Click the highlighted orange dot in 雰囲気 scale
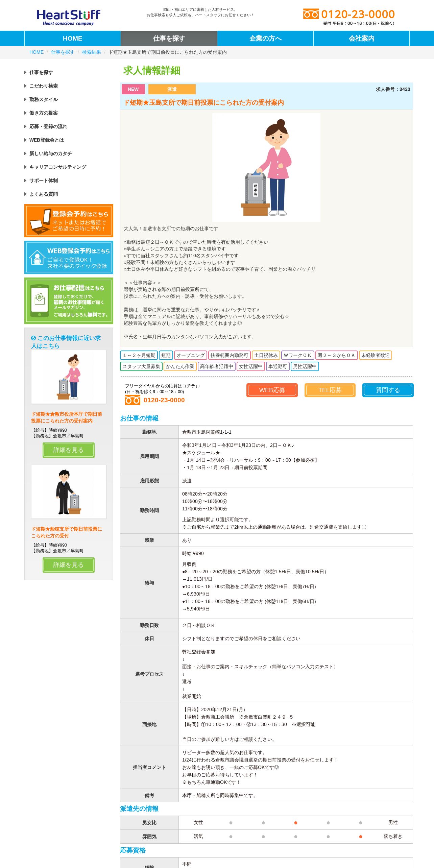 click(361, 837)
